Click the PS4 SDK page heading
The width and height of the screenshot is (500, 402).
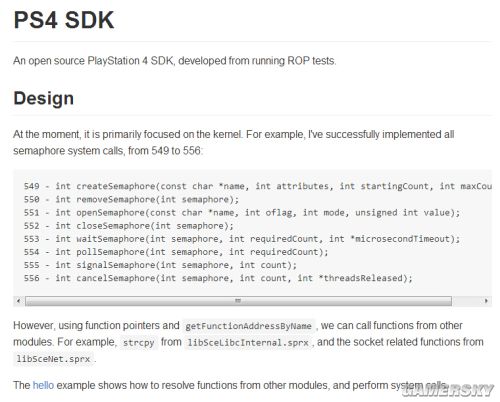[x=64, y=20]
